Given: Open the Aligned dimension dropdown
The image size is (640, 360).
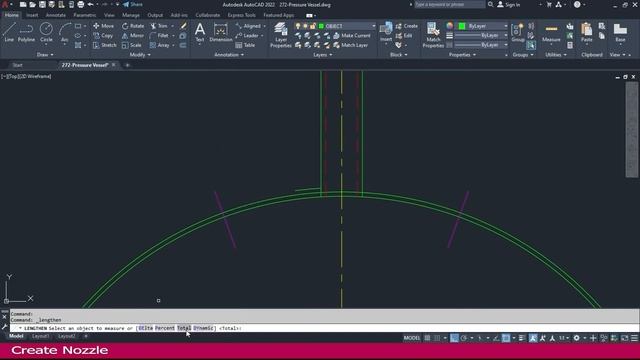Looking at the screenshot, I should tap(264, 26).
